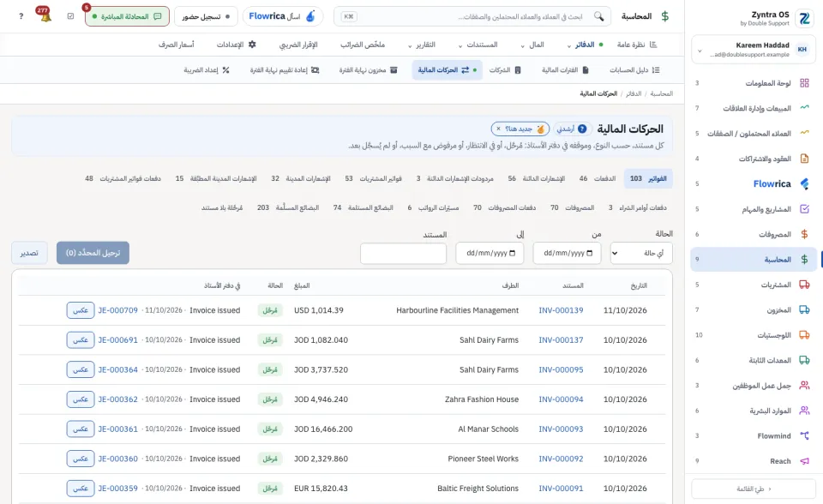Open اللوجستيات in the sidebar
This screenshot has width=823, height=504.
[x=754, y=335]
